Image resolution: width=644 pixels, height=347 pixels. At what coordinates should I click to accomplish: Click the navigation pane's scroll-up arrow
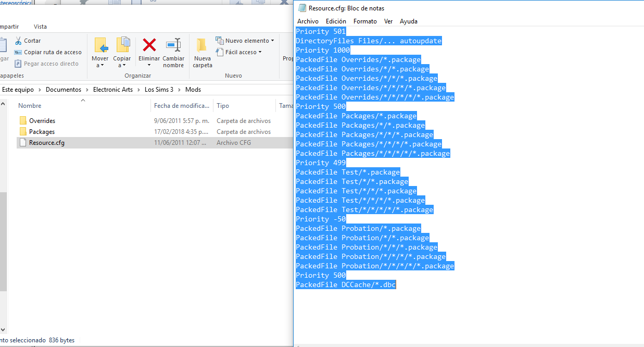(3, 104)
